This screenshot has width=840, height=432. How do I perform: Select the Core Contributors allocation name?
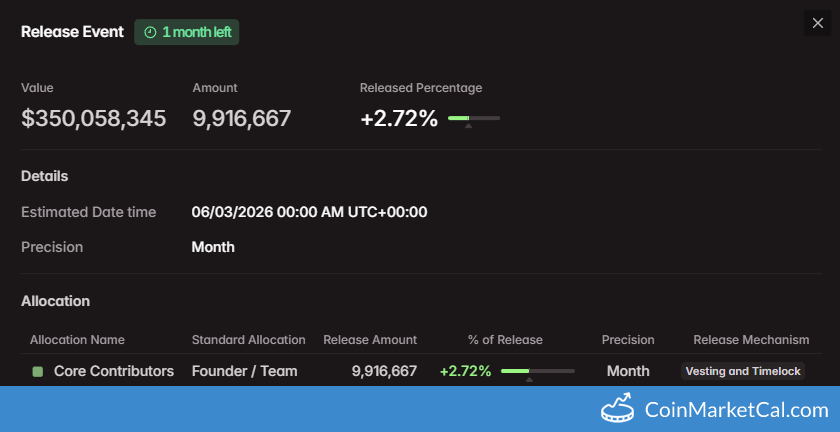coord(113,371)
